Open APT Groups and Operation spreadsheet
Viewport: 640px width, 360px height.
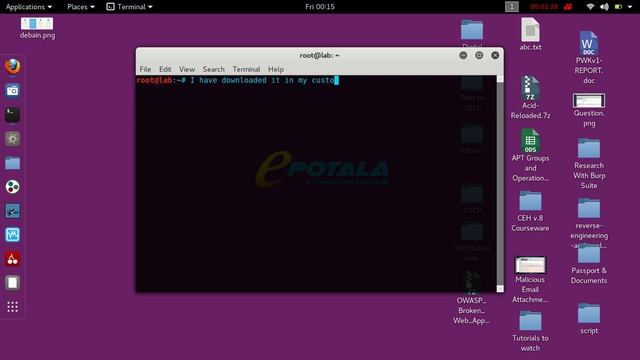(530, 156)
